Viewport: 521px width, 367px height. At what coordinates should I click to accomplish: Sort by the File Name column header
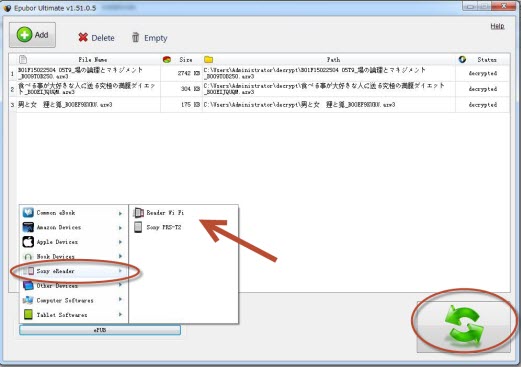click(x=93, y=60)
